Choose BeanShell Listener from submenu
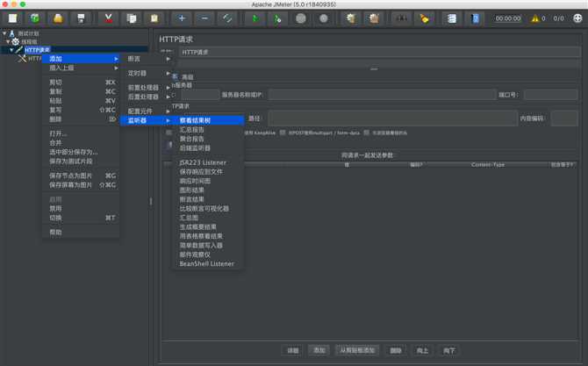The image size is (588, 366). 208,263
